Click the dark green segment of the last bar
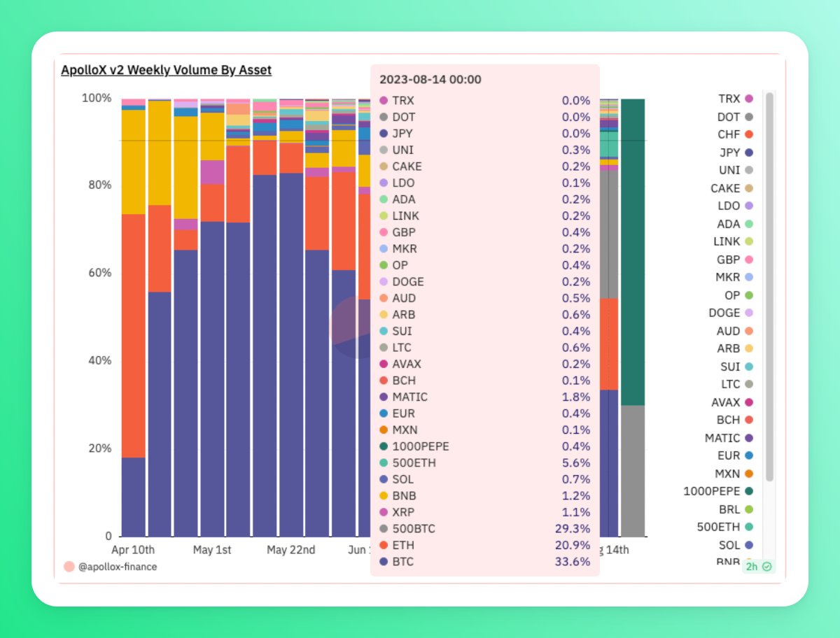840x638 pixels. [633, 252]
